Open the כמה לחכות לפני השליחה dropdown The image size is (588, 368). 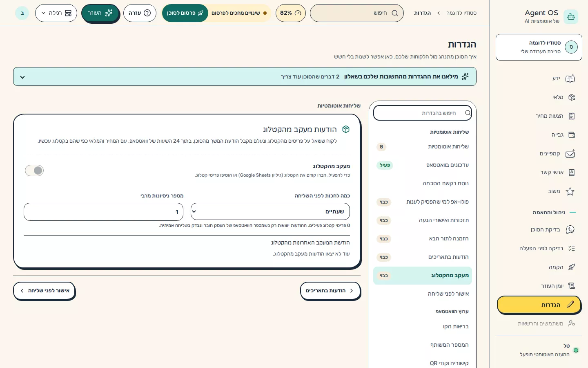click(270, 211)
